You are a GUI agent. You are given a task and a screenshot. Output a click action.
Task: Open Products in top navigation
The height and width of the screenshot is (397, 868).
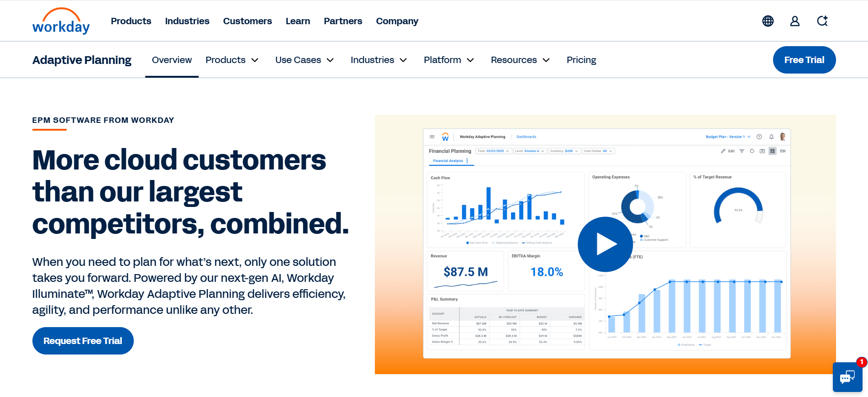tap(131, 21)
